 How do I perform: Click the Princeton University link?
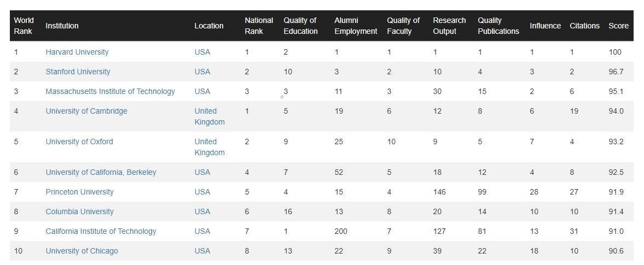[x=79, y=192]
